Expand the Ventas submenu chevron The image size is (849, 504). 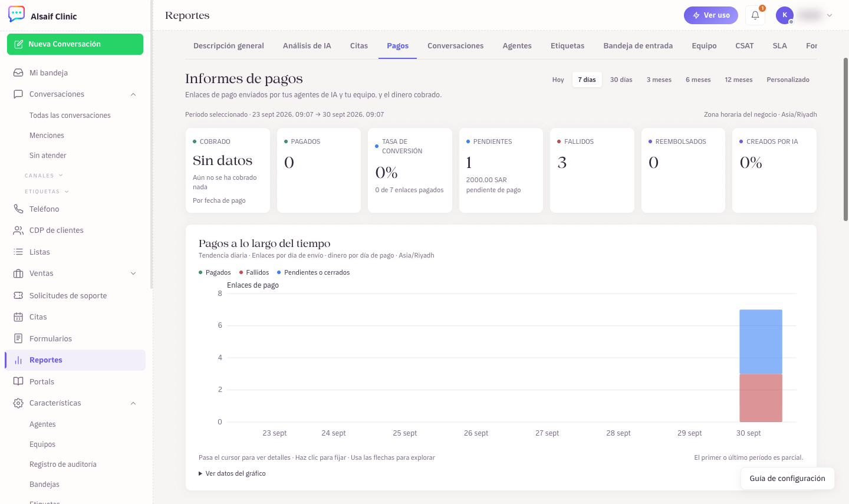133,274
